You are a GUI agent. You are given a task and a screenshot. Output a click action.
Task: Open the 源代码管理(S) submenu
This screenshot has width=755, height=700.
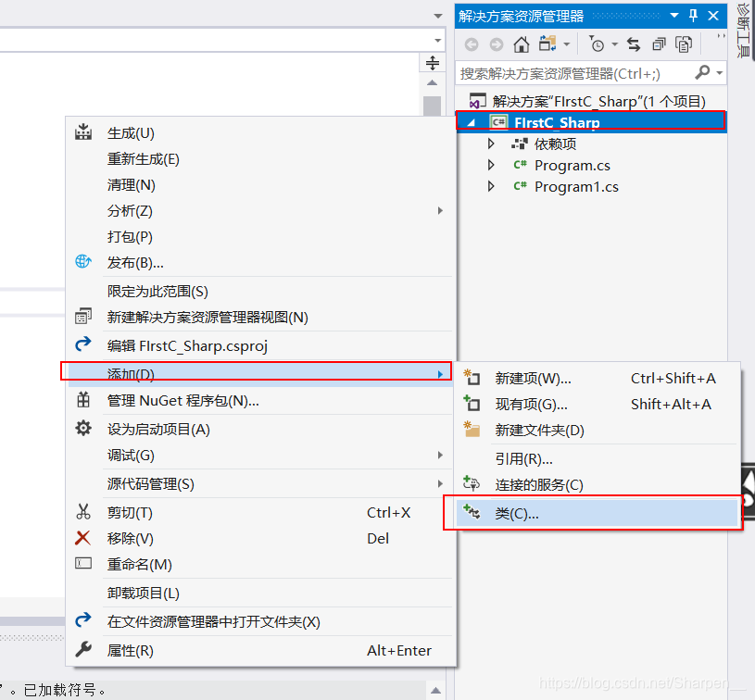point(260,484)
